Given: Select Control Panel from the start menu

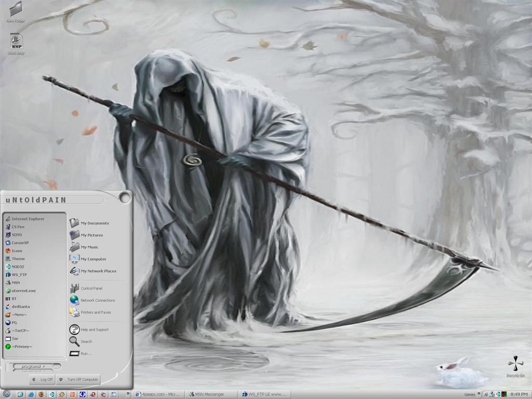Looking at the screenshot, I should click(x=91, y=288).
